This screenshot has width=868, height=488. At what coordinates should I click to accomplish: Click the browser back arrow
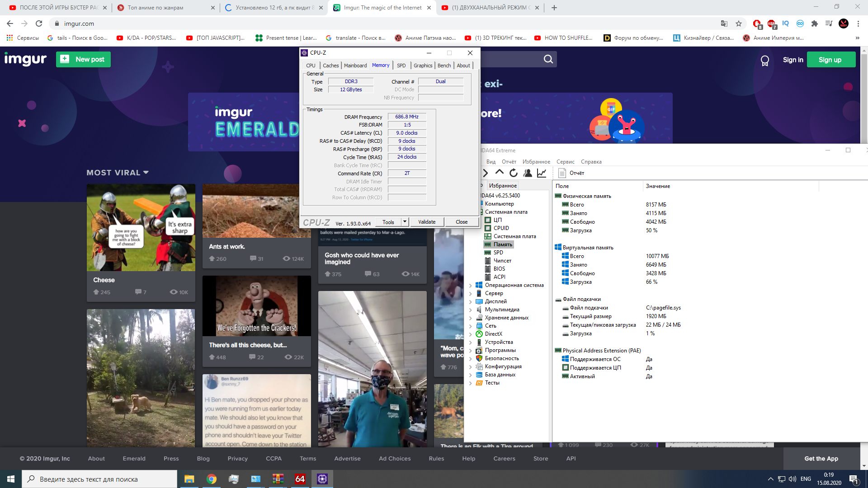pyautogui.click(x=10, y=23)
